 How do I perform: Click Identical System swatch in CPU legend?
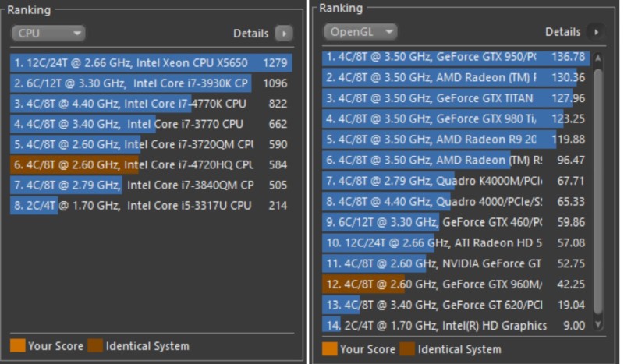95,345
